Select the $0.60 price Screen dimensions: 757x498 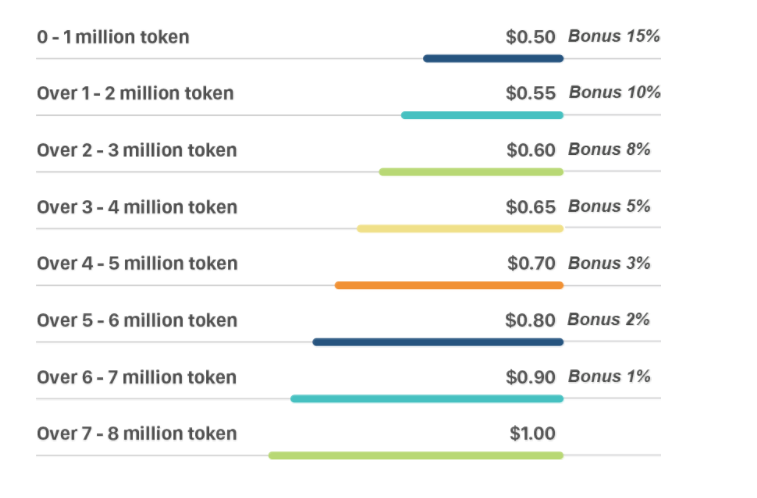point(531,150)
